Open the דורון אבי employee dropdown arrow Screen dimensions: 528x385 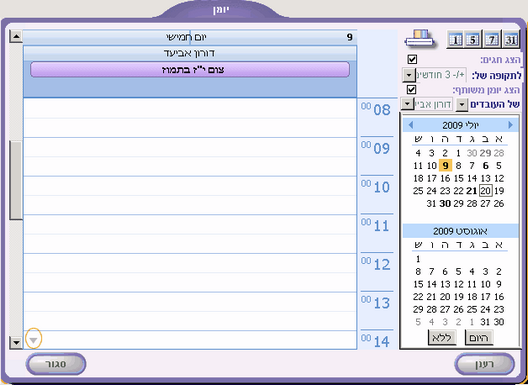(x=407, y=104)
